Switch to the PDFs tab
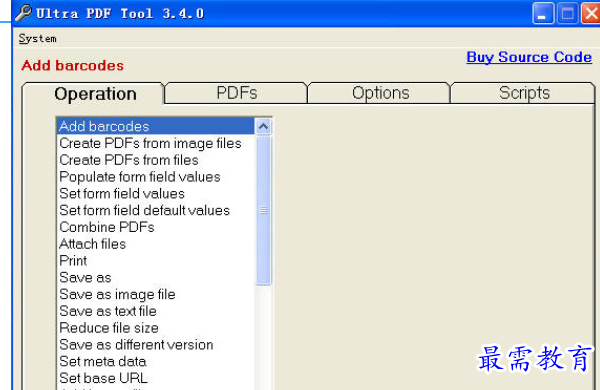 pos(236,93)
